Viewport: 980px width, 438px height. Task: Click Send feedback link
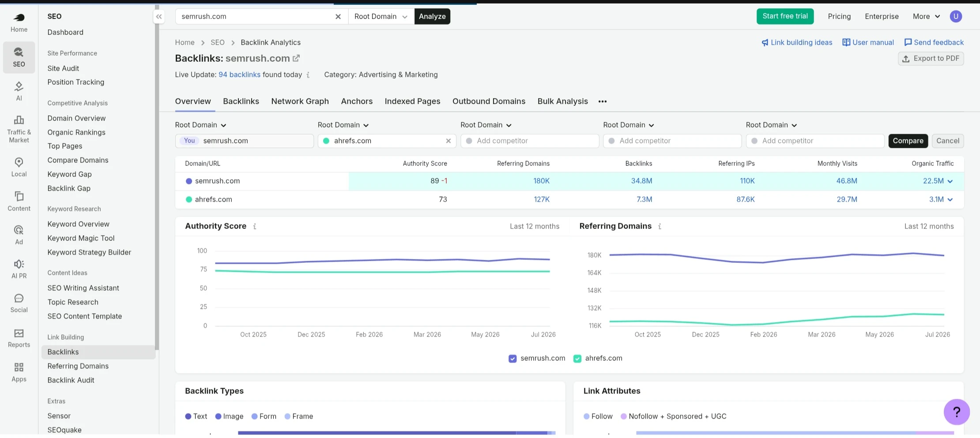pyautogui.click(x=934, y=42)
